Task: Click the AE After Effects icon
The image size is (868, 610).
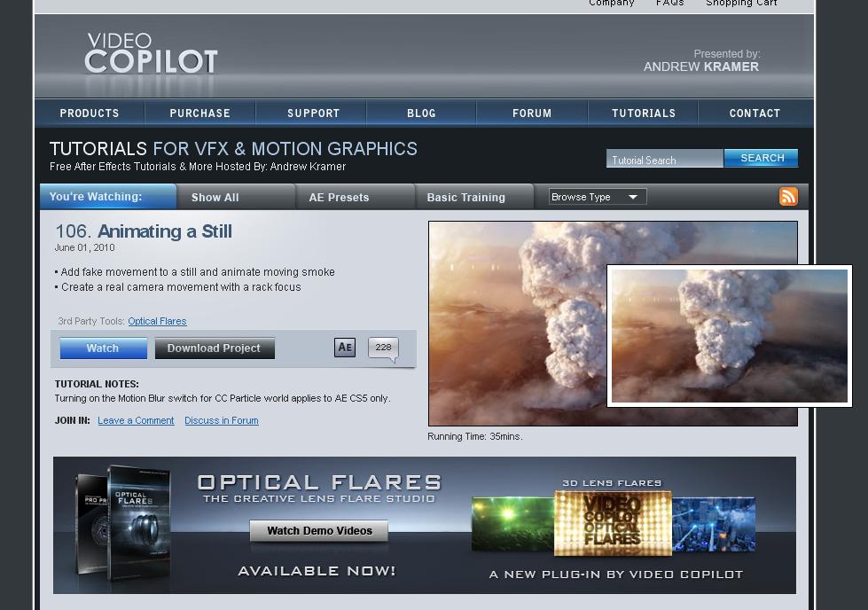Action: [x=345, y=347]
